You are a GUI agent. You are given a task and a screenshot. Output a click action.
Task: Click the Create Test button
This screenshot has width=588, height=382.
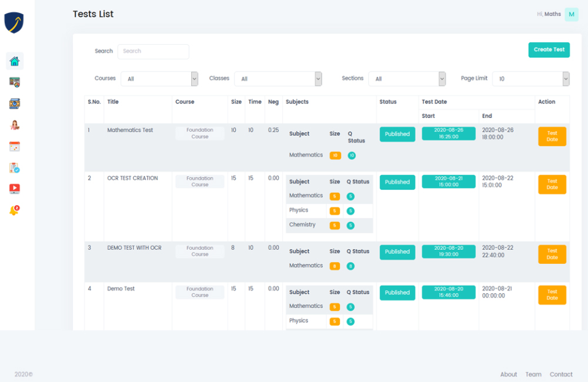[x=549, y=50]
